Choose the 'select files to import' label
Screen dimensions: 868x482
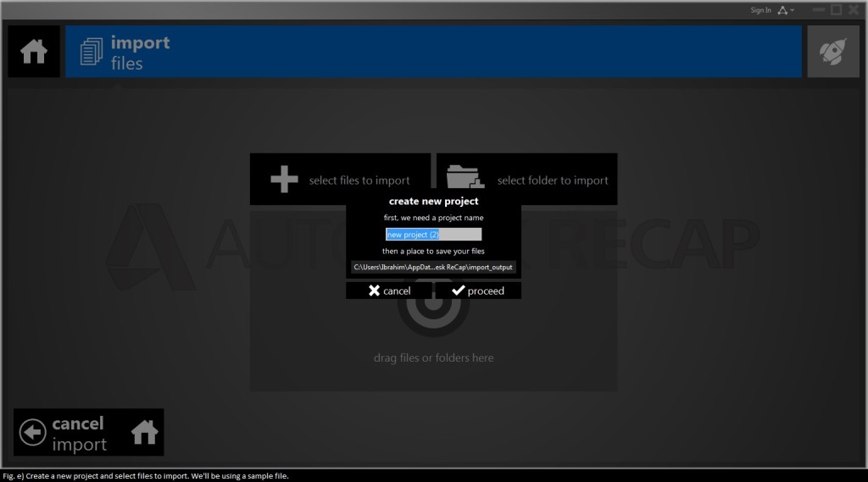click(359, 180)
